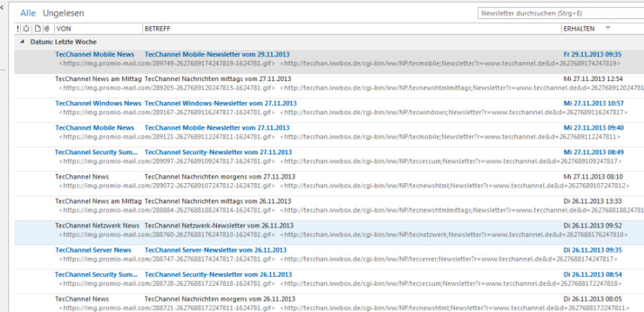Image resolution: width=644 pixels, height=312 pixels.
Task: Show all mails with the Alle tab
Action: coord(28,13)
